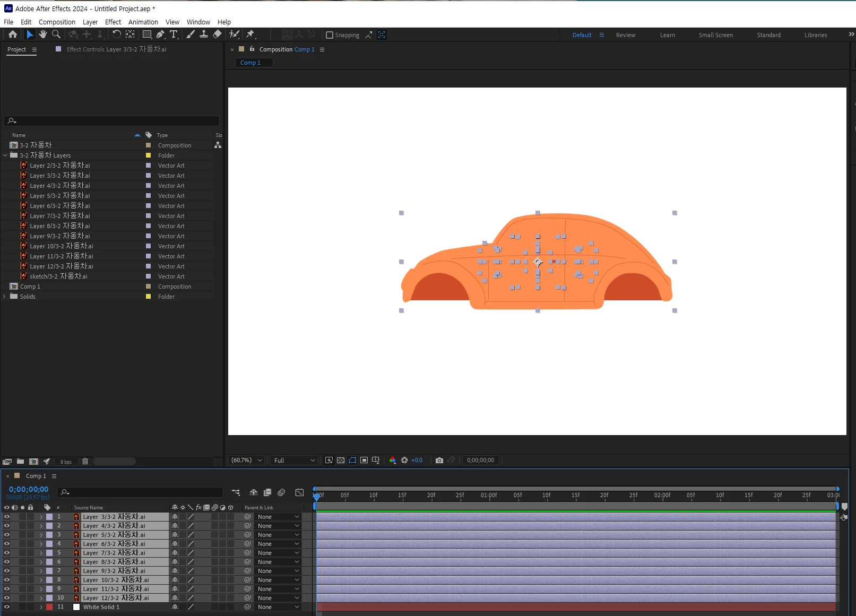Delete selected project items with trash icon
The image size is (856, 616).
tap(85, 462)
